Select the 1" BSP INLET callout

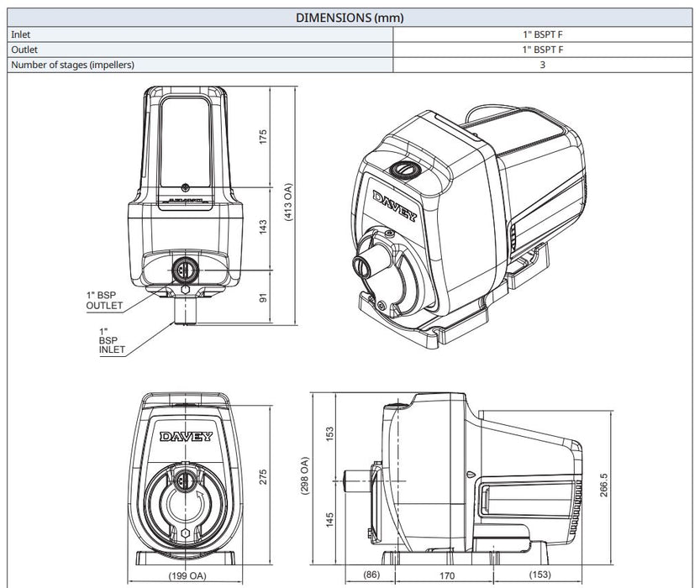(x=108, y=342)
